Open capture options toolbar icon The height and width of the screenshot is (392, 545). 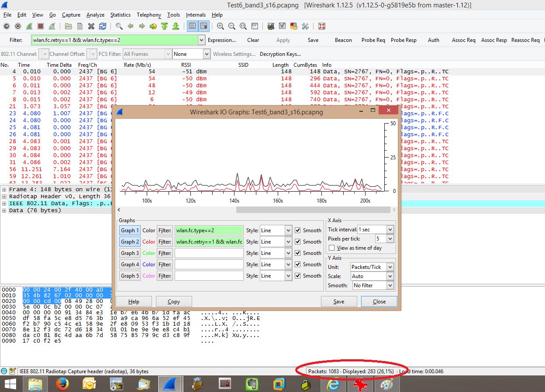pos(18,26)
